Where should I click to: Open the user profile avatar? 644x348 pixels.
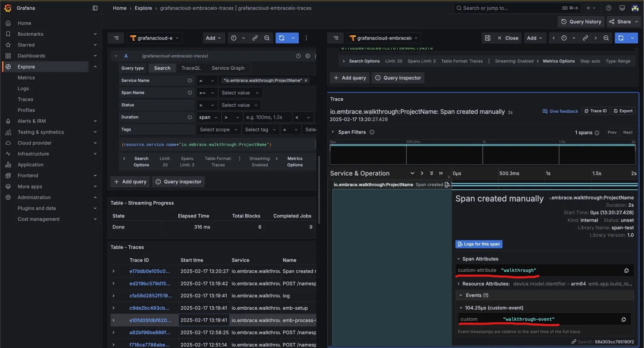pyautogui.click(x=635, y=8)
